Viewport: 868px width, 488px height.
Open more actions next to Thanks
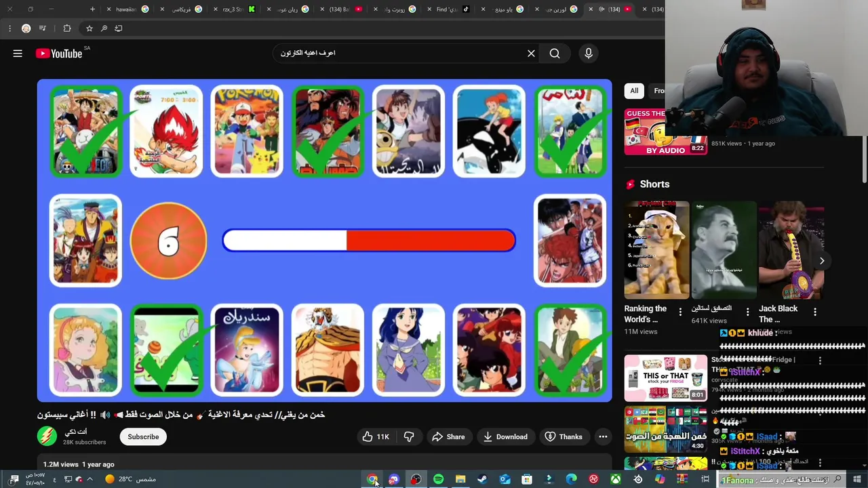pyautogui.click(x=603, y=436)
